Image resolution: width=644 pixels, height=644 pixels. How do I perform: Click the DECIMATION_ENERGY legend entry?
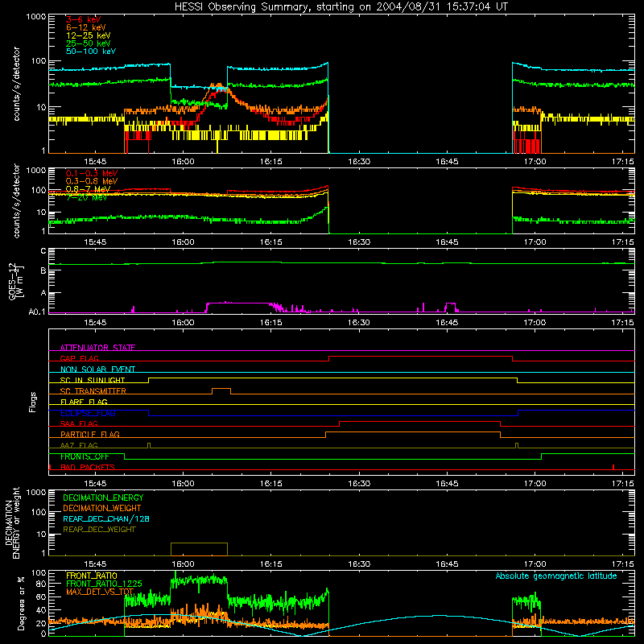tap(103, 497)
